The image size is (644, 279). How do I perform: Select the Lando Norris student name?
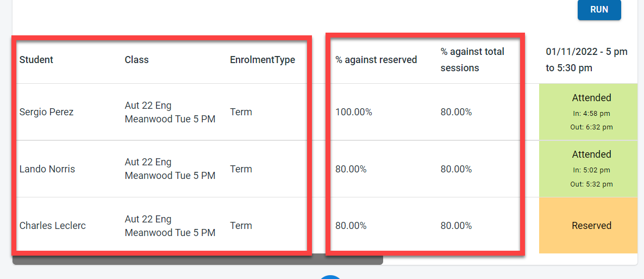[x=47, y=169]
